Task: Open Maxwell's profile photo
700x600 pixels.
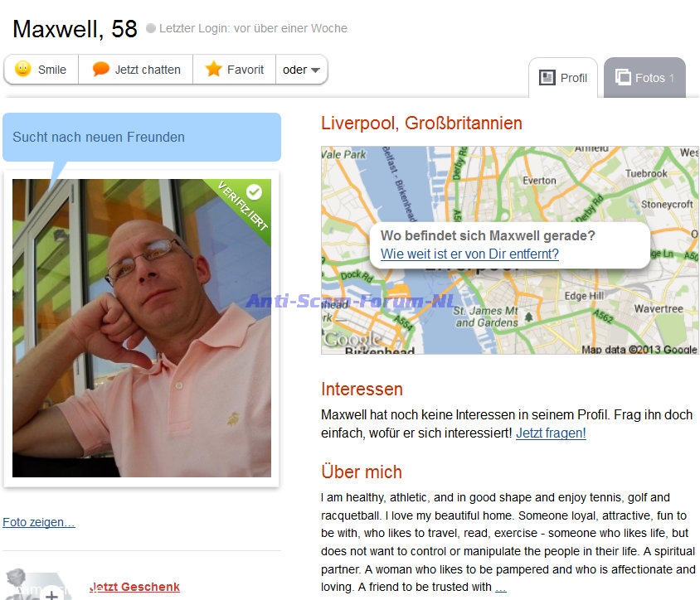Action: 142,328
